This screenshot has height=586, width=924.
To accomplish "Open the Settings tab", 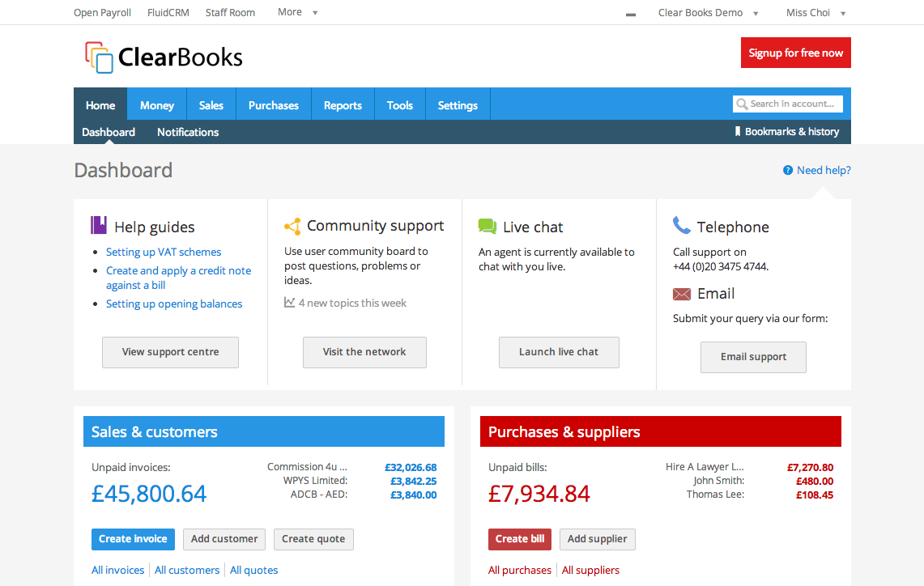I will [x=458, y=105].
